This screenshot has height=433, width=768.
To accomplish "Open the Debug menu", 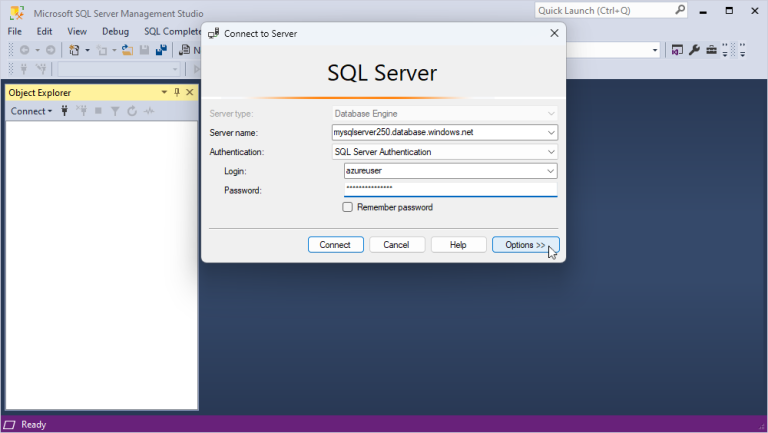I will tap(116, 31).
